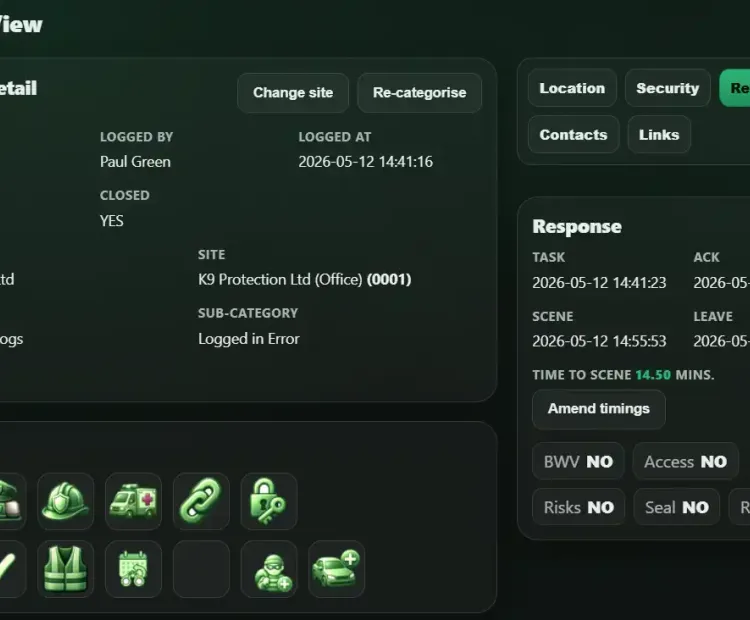Select the time to scene value 14.50
750x620 pixels.
coord(653,375)
